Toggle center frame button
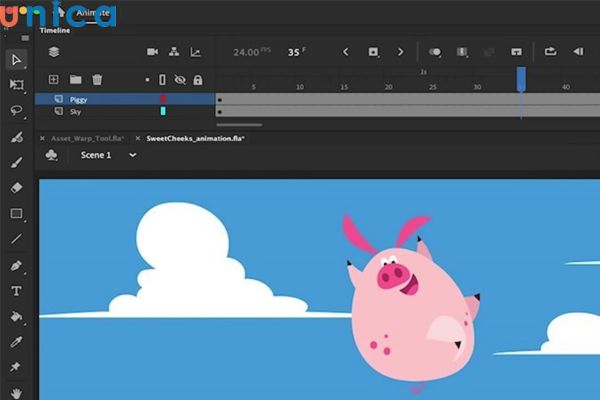600x400 pixels. [516, 52]
